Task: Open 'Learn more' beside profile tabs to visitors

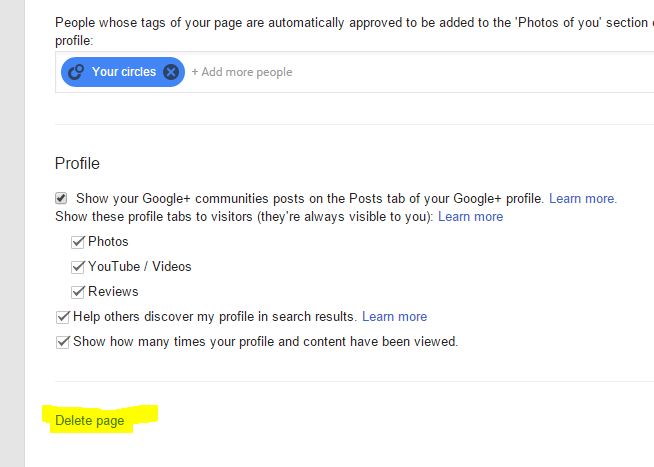Action: (x=470, y=216)
